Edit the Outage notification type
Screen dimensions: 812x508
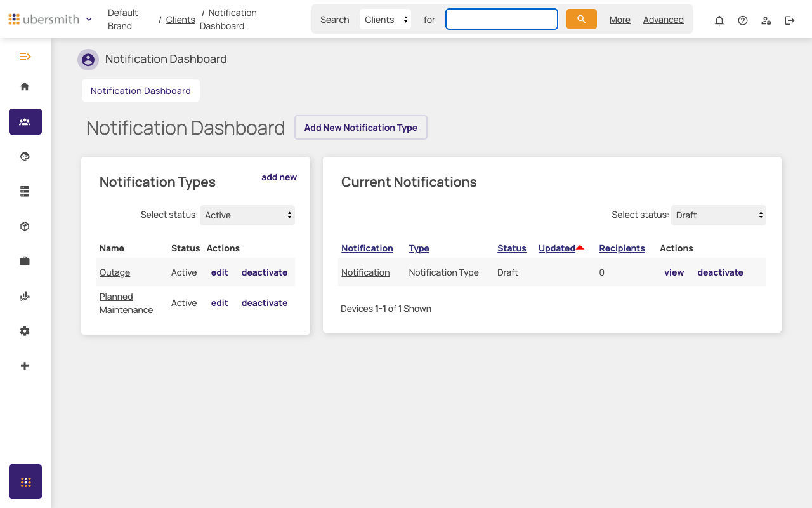click(x=219, y=272)
